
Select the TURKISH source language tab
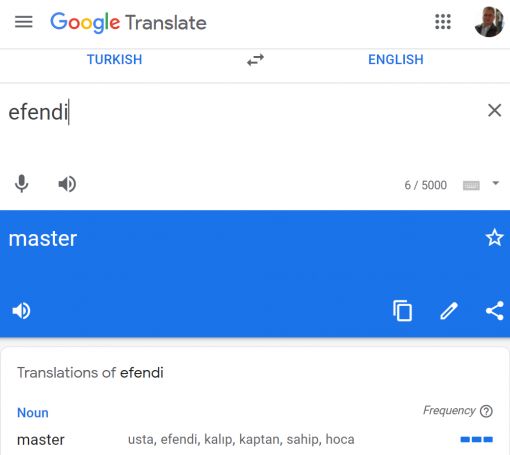pyautogui.click(x=114, y=60)
